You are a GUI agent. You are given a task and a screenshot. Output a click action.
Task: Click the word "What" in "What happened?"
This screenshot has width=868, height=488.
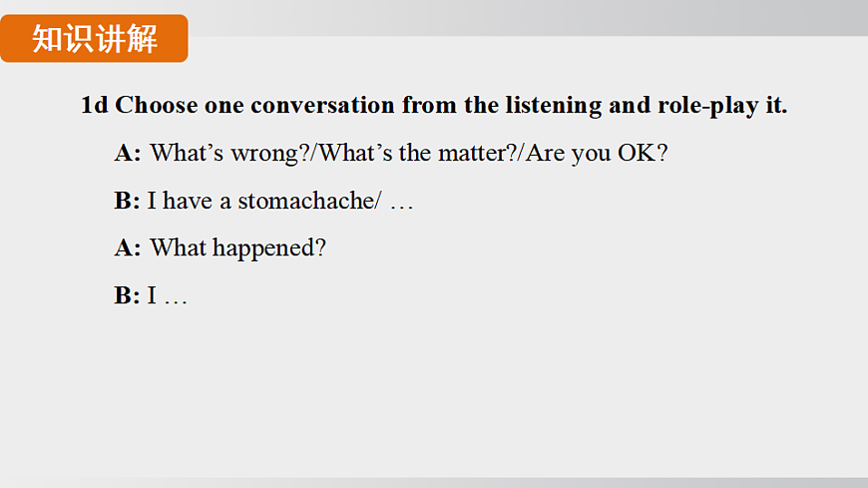pos(177,247)
